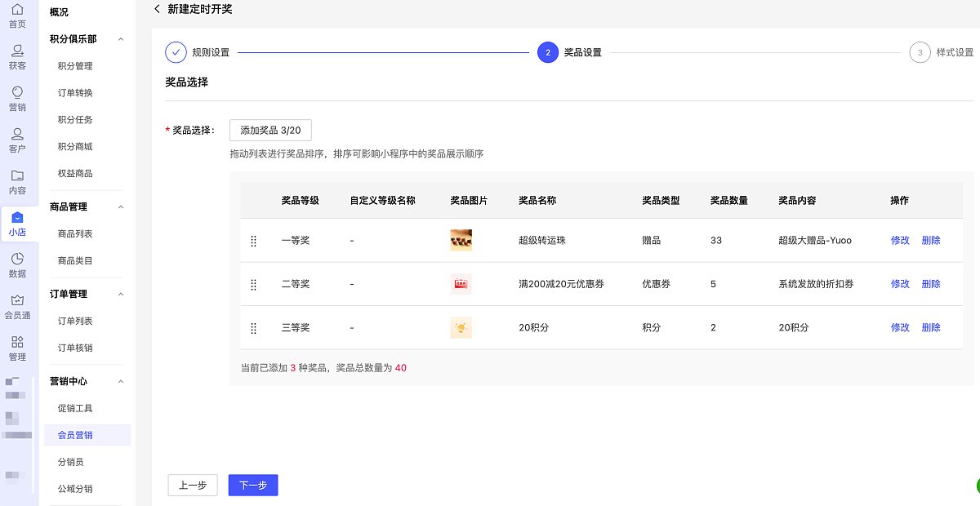Screen dimensions: 980x506
Task: Click 删除 for 二等奖 row
Action: 931,284
